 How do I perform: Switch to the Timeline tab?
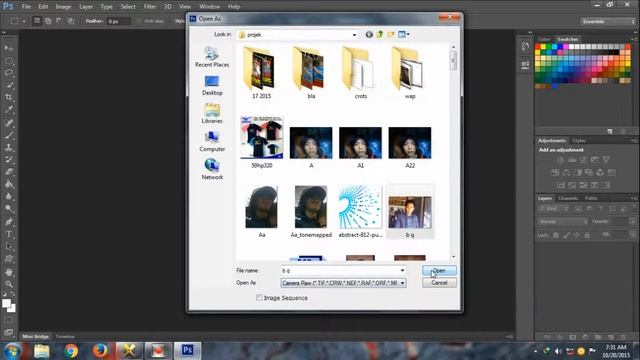(65, 337)
